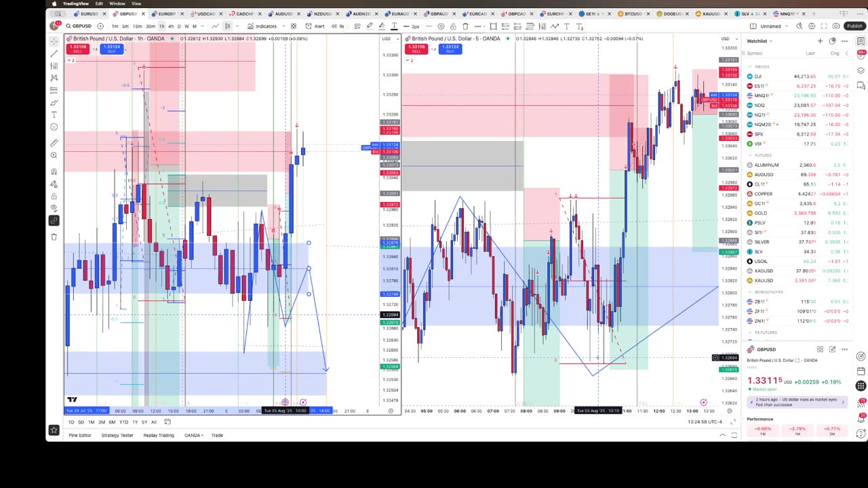
Task: Open the measure ruler tool
Action: (x=54, y=143)
